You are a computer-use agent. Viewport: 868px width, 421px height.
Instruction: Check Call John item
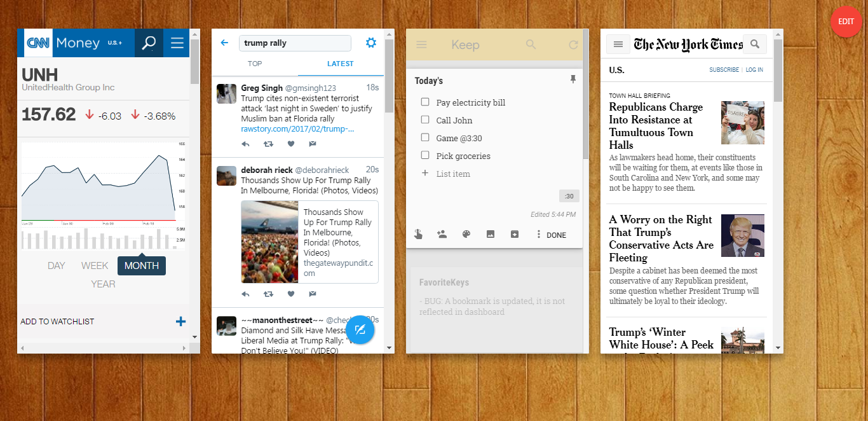pos(425,120)
